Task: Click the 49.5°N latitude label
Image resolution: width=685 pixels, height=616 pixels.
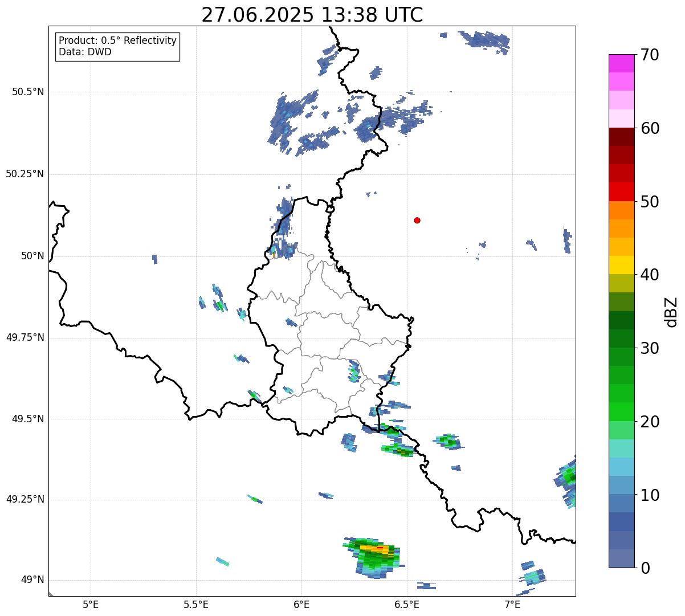Action: [28, 419]
